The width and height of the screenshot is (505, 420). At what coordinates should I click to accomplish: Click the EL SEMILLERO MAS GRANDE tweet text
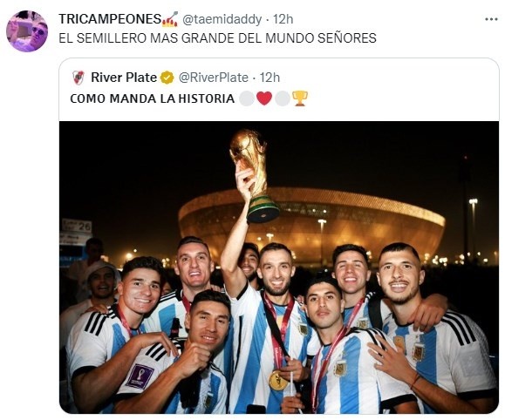[217, 38]
